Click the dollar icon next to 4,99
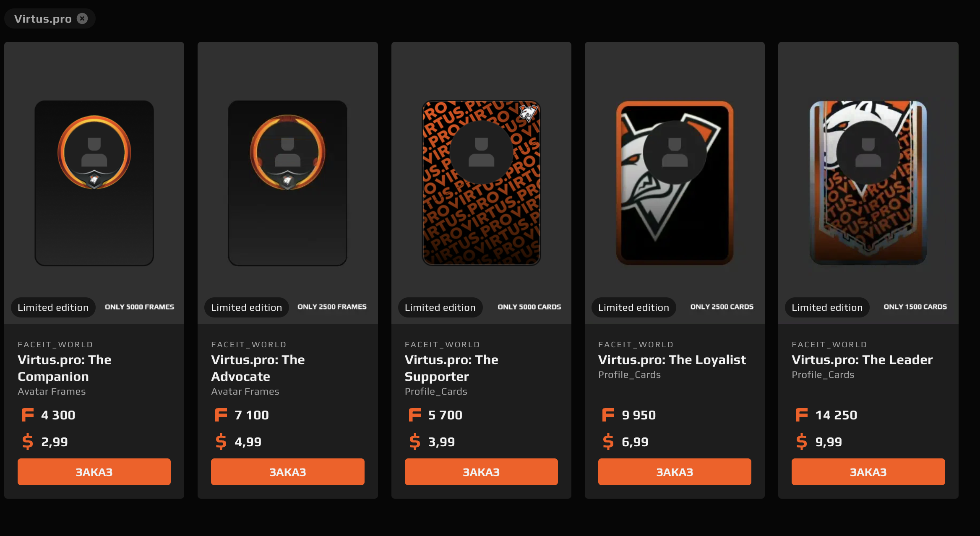 point(221,442)
